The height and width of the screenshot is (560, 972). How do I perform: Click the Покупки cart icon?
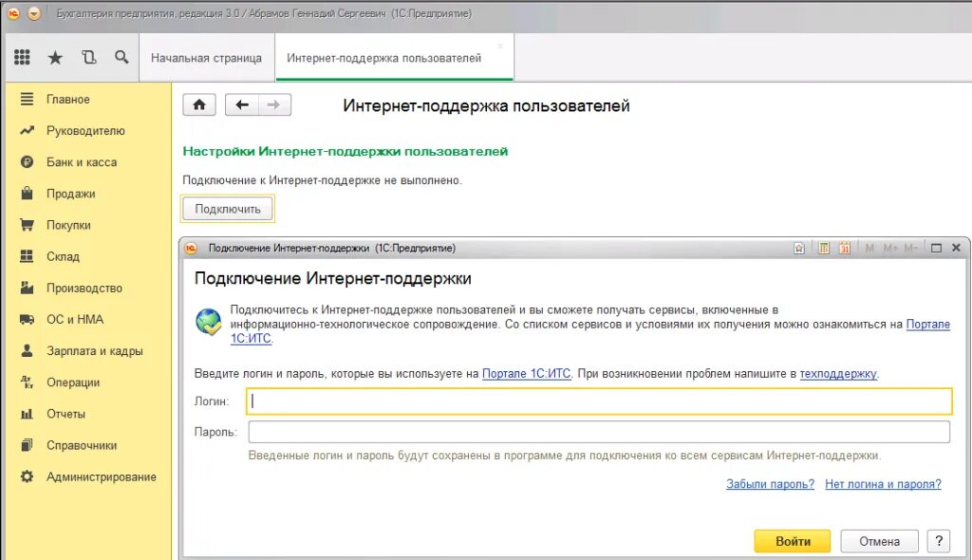[x=27, y=225]
